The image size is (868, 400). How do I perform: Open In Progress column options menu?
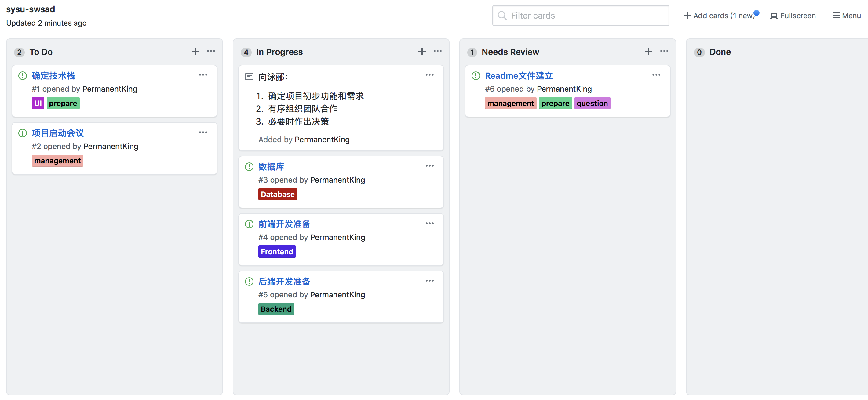click(x=437, y=51)
